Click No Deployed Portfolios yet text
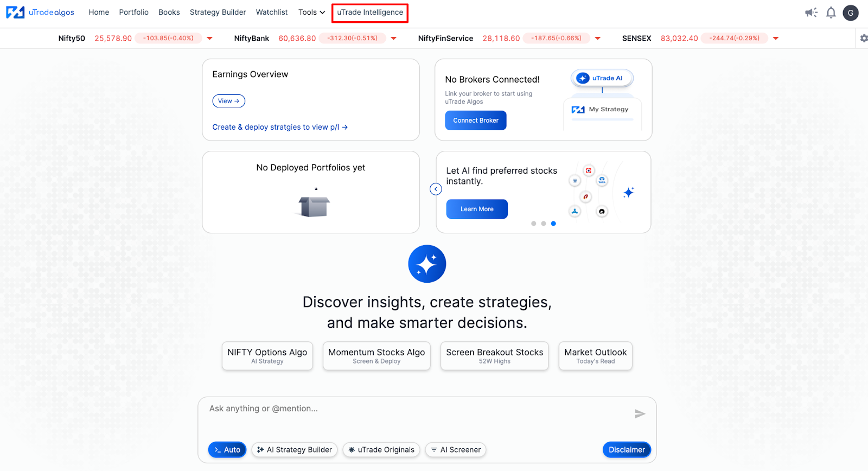The height and width of the screenshot is (471, 868). (x=311, y=168)
